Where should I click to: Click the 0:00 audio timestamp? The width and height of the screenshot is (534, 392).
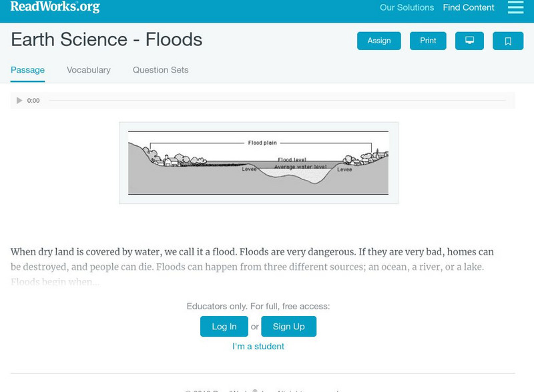coord(33,101)
